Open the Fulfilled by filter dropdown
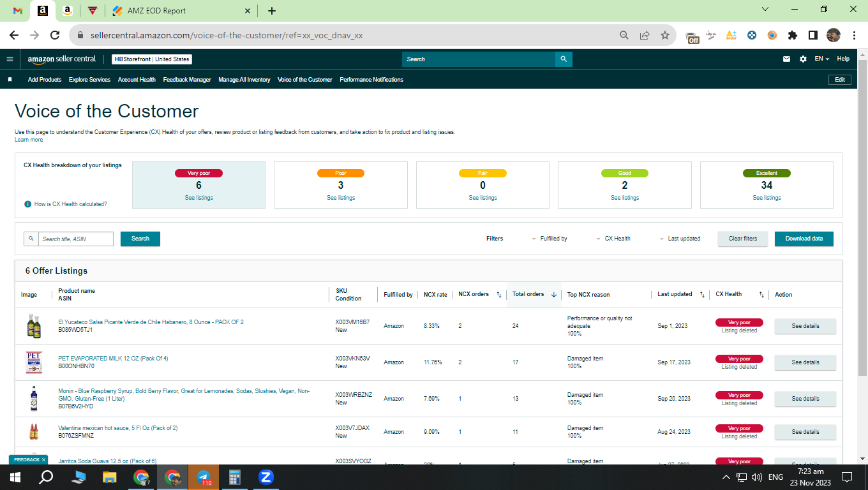The width and height of the screenshot is (868, 490). point(550,239)
